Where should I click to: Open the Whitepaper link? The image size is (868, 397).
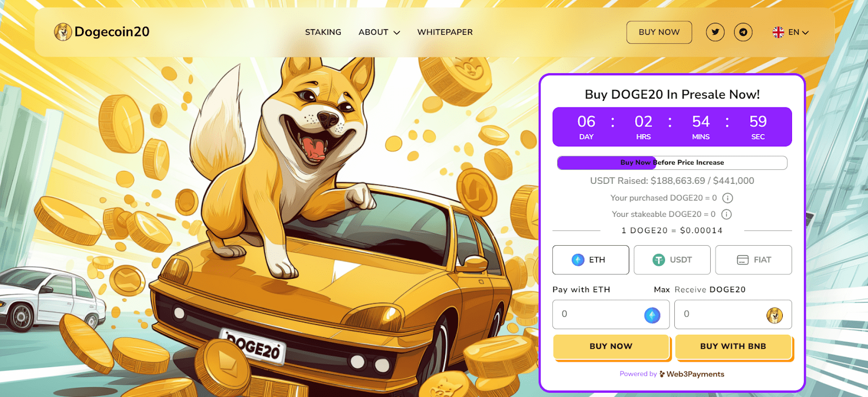pos(445,32)
